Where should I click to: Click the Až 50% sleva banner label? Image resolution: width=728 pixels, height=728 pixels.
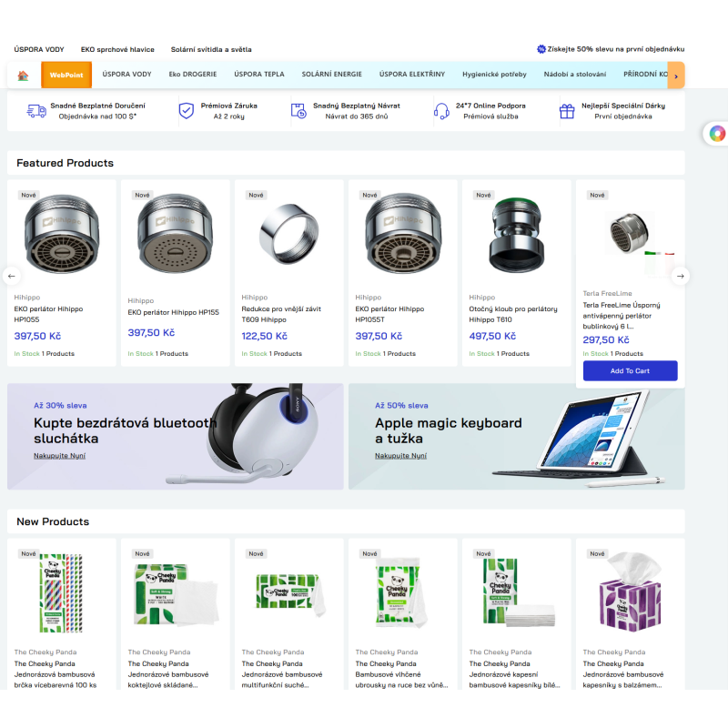[x=401, y=405]
